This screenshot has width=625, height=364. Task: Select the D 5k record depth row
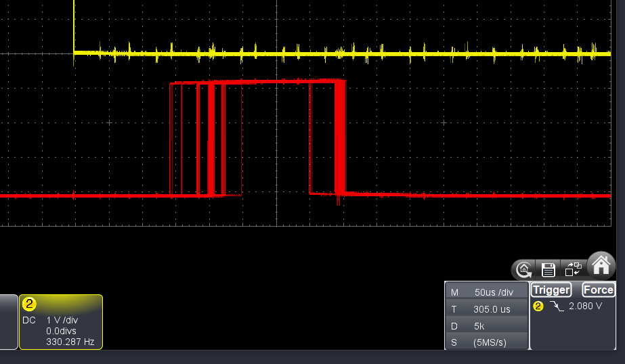(x=487, y=326)
